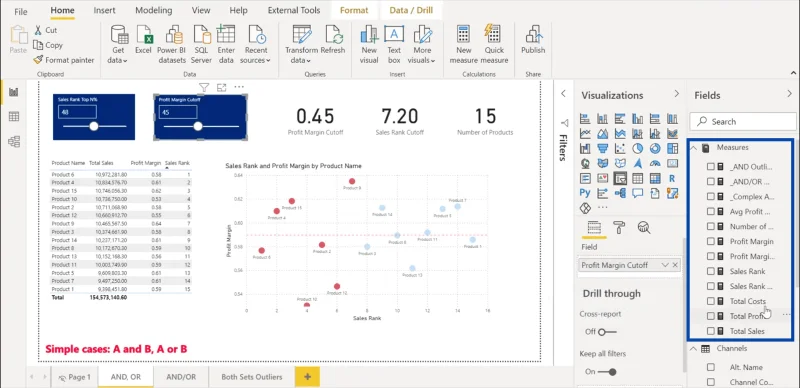800x388 pixels.
Task: Open the Analytics magnifier pane
Action: click(644, 227)
